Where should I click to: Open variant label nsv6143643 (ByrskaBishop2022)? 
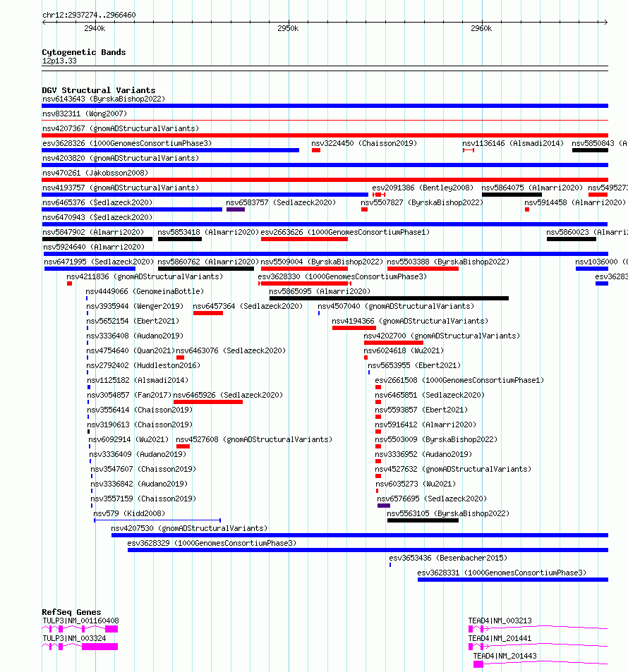104,99
